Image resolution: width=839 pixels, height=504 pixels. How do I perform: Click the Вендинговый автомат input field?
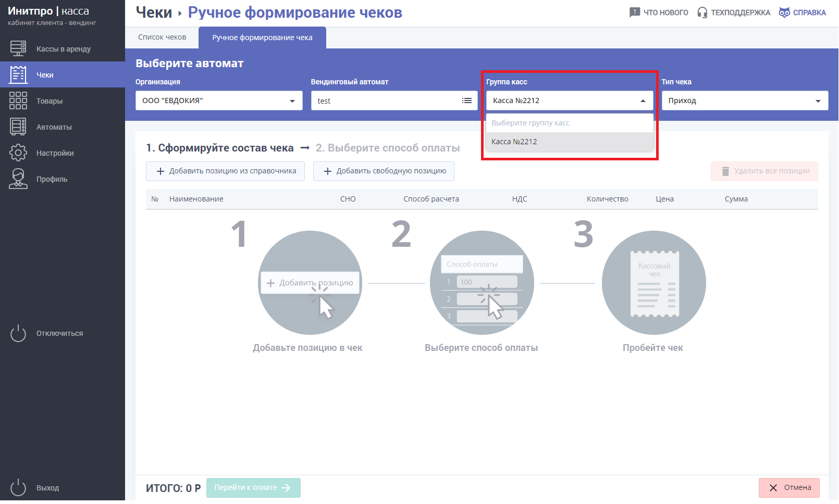(386, 101)
